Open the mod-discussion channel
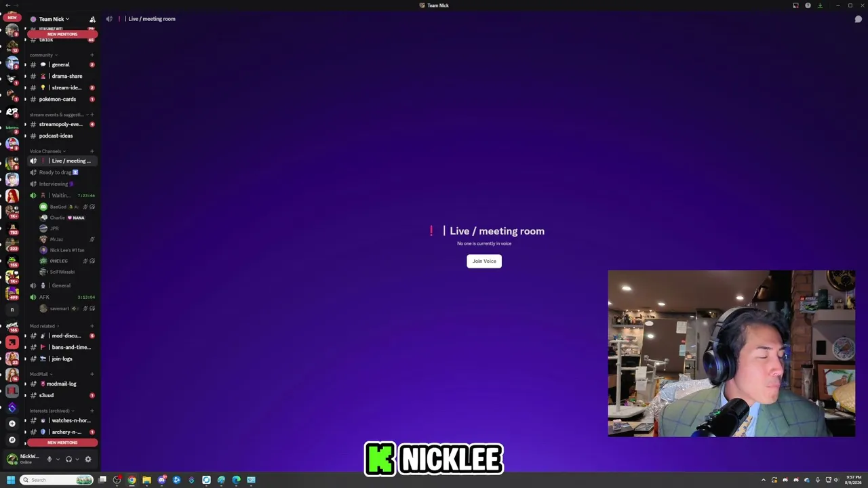The width and height of the screenshot is (868, 488). (62, 335)
